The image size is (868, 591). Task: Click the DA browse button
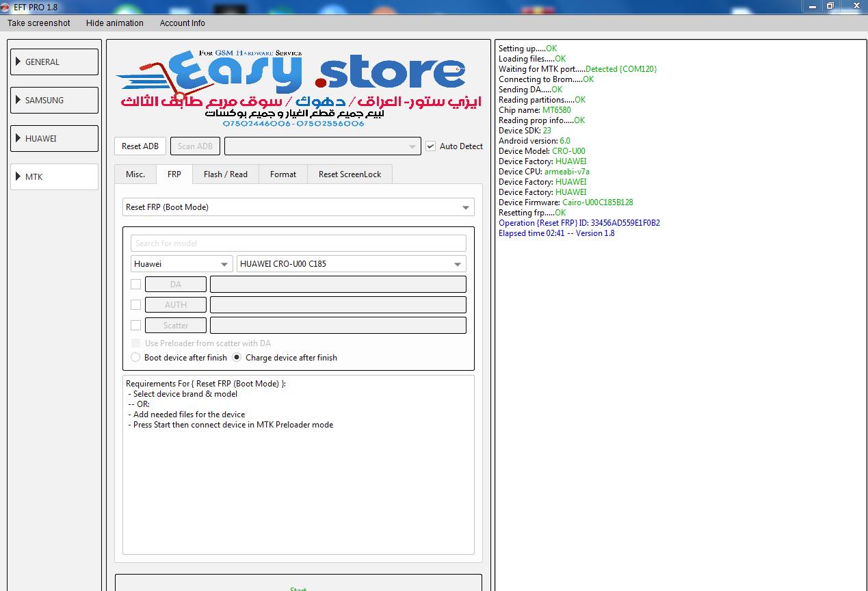pos(176,285)
